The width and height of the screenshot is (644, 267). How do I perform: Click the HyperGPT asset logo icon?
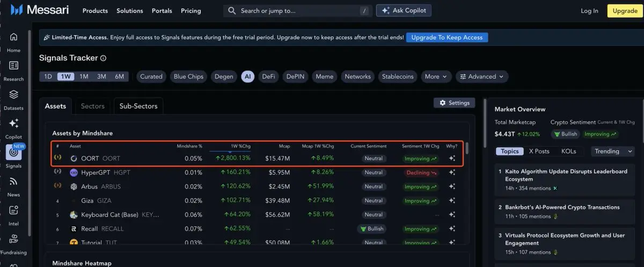(x=74, y=172)
